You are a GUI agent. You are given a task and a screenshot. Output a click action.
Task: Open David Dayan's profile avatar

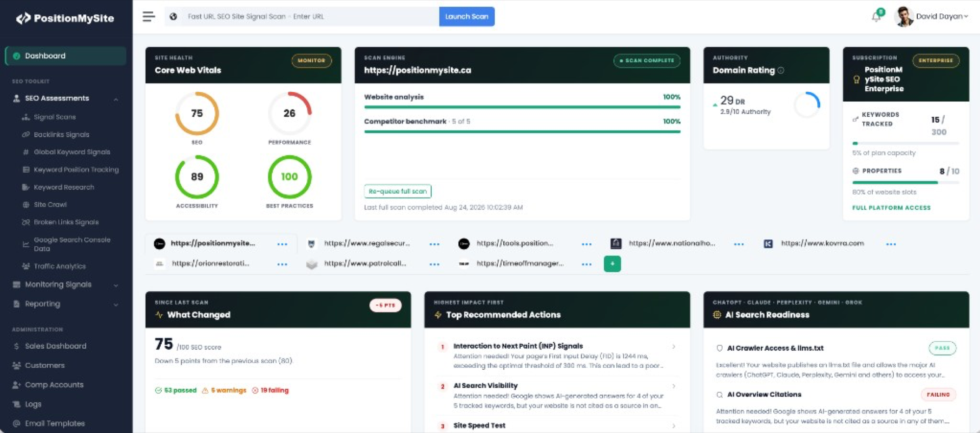click(904, 17)
